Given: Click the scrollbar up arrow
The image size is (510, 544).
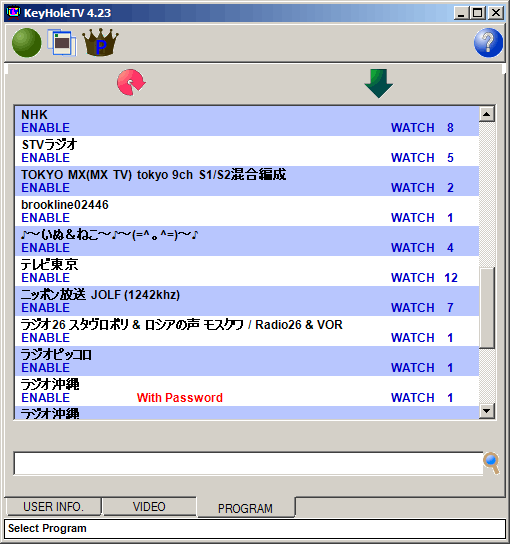Looking at the screenshot, I should click(487, 114).
